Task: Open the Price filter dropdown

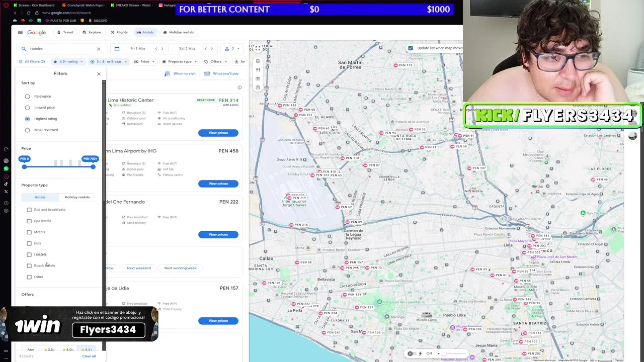Action: point(144,62)
